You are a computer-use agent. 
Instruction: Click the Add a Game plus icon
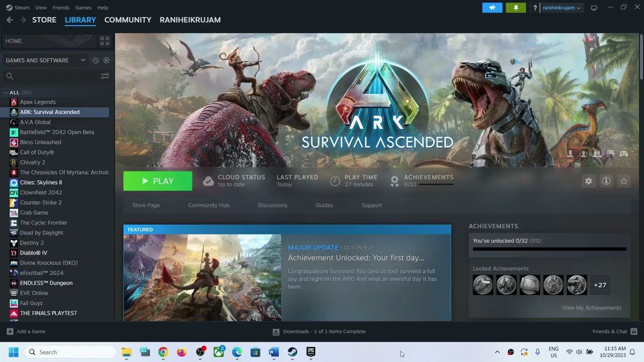tap(10, 331)
